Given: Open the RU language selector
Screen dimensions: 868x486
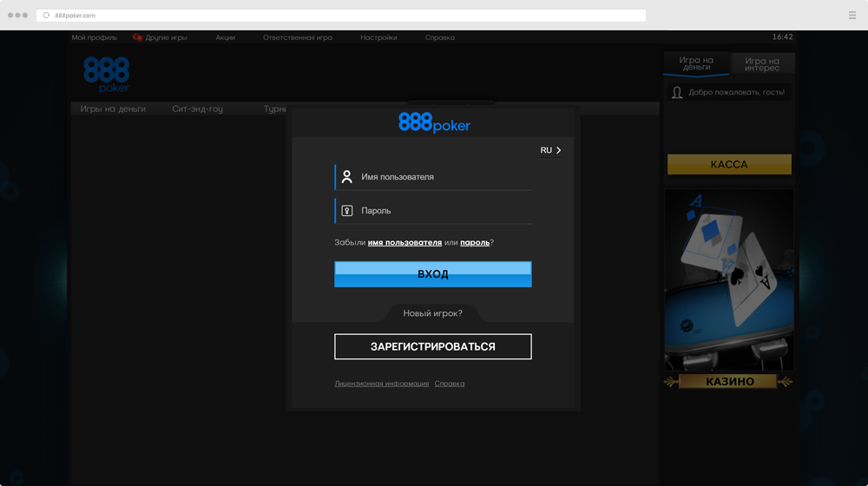Looking at the screenshot, I should [550, 150].
